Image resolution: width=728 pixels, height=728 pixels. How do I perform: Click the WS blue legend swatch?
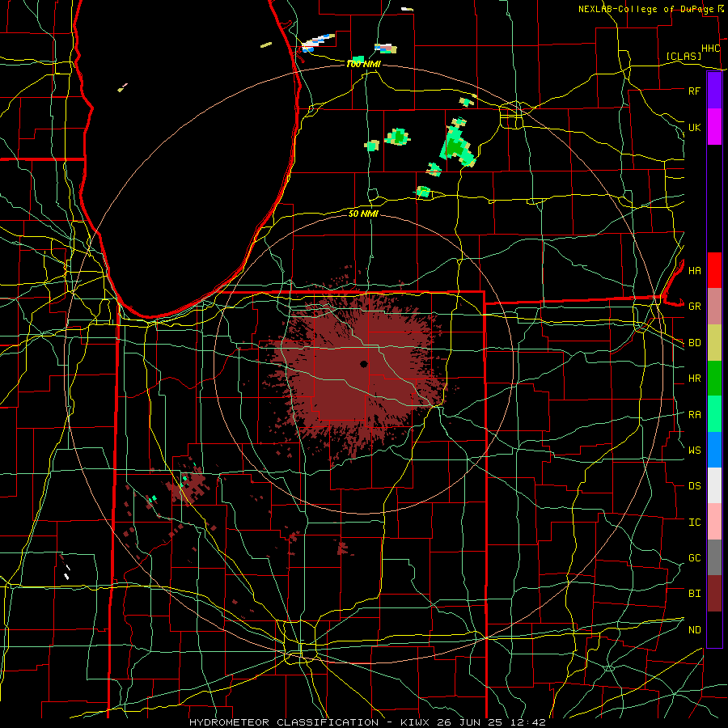[714, 450]
